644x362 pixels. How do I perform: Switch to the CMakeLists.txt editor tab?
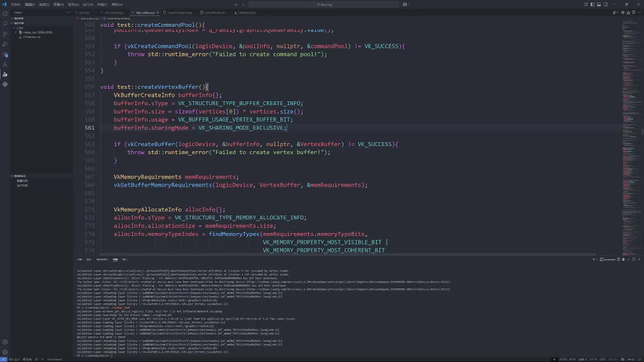[247, 13]
